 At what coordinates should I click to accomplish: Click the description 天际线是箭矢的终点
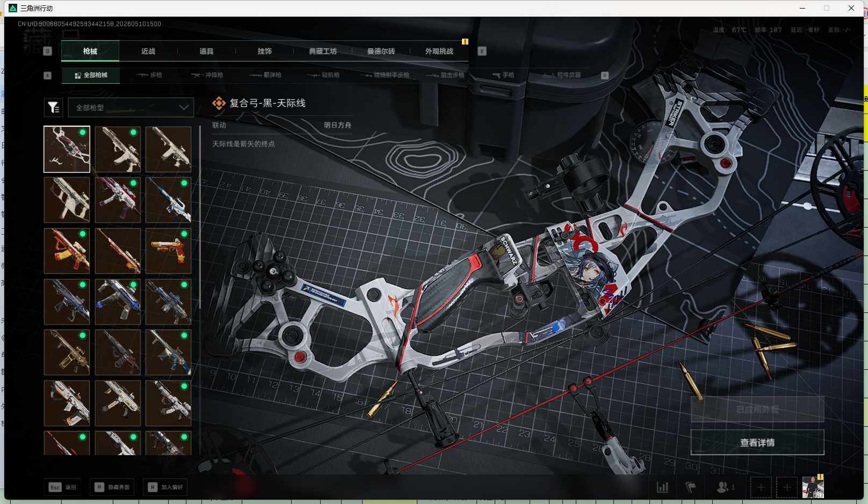pos(243,144)
